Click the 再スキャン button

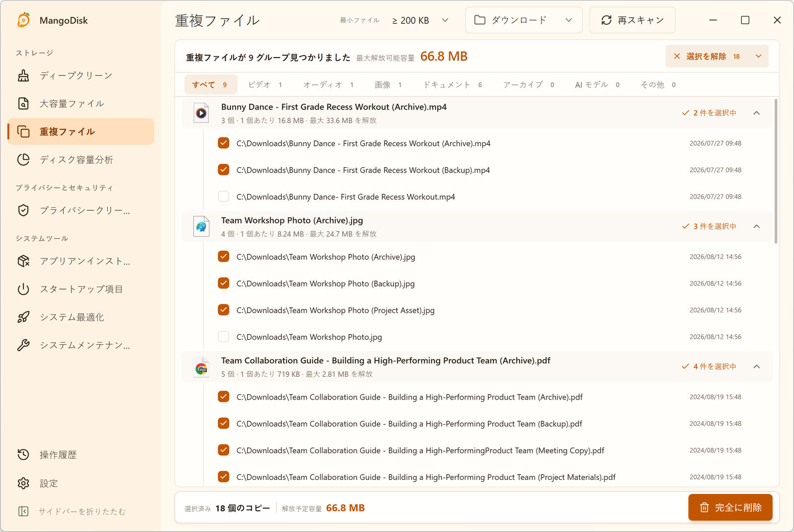pos(632,20)
